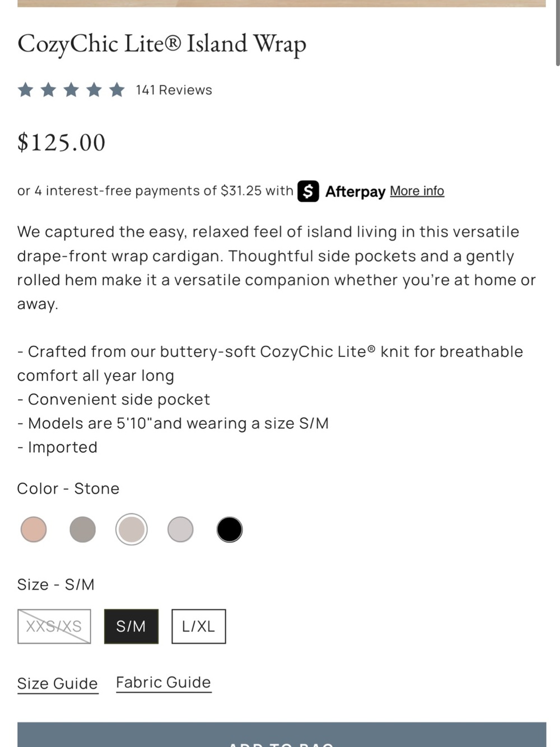Click the third rating star
Image resolution: width=560 pixels, height=747 pixels.
71,90
